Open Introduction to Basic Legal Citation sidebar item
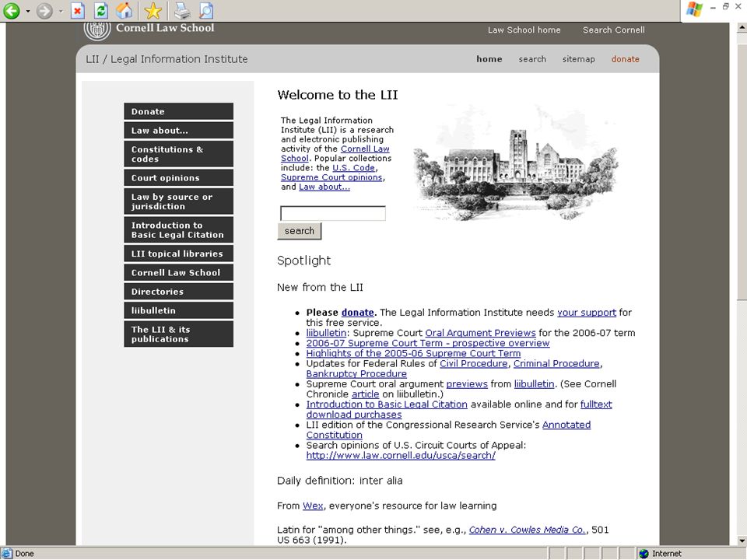 (x=179, y=230)
